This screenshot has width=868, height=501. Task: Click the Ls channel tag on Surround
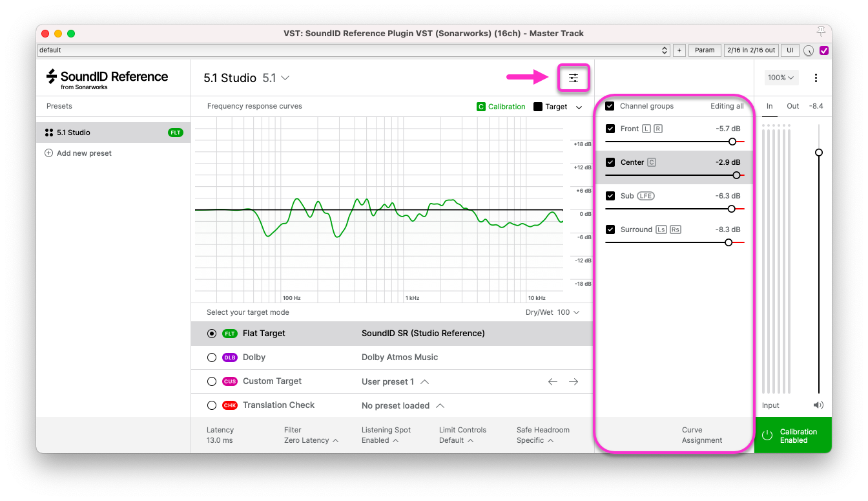tap(661, 229)
